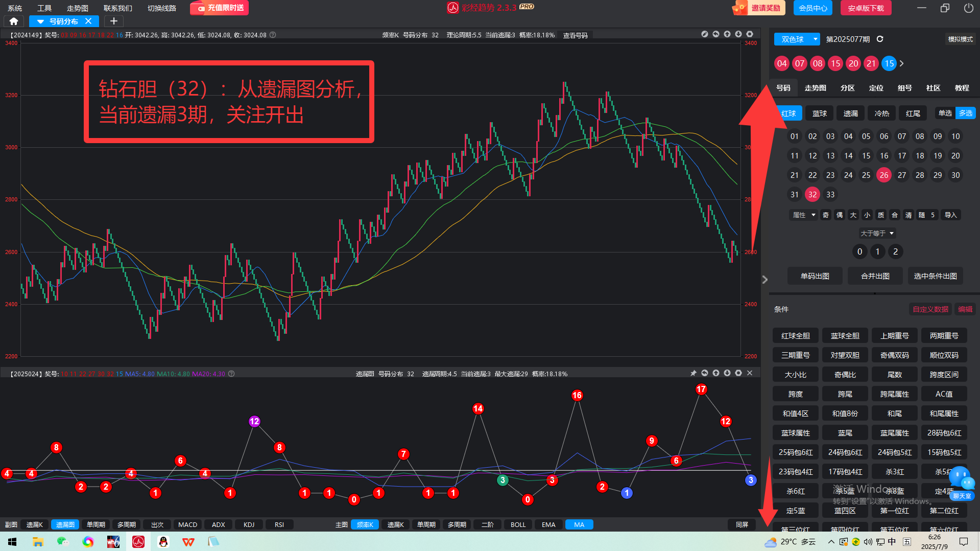This screenshot has height=551, width=980.
Task: Click the help question mark beside MA20 value
Action: point(231,374)
